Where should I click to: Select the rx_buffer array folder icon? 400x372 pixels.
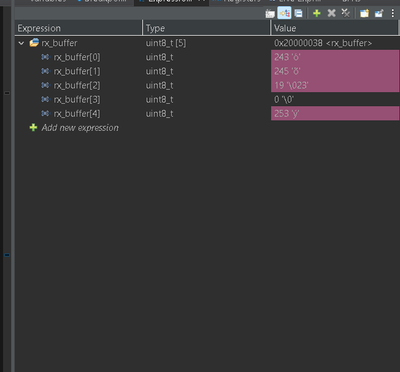coord(34,43)
